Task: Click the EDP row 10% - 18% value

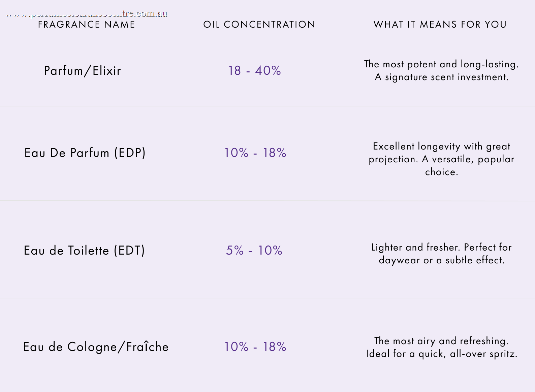Action: pos(255,153)
